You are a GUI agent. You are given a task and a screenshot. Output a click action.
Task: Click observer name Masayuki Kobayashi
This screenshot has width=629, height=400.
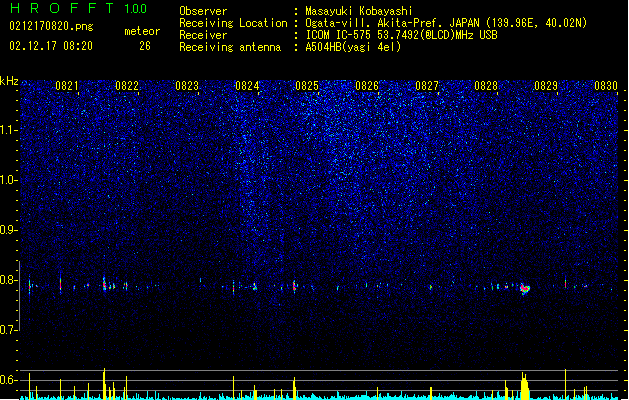359,11
